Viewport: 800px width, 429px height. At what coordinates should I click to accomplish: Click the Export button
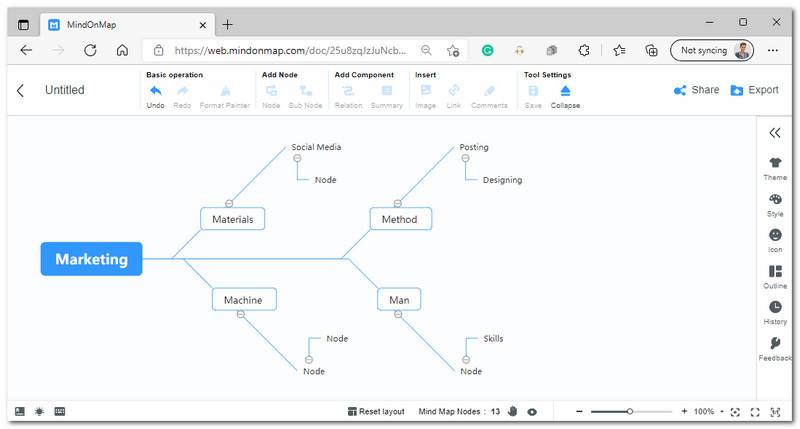(x=754, y=90)
